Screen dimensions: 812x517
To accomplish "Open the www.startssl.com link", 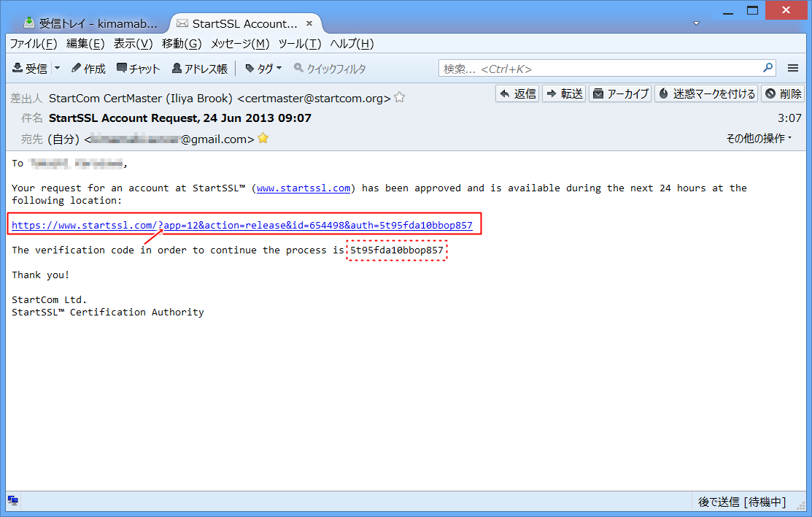I will coord(303,188).
